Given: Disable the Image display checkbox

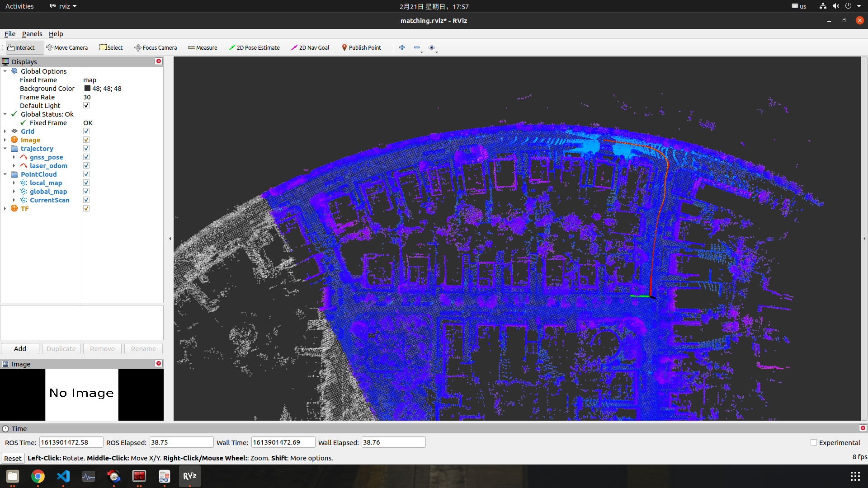Looking at the screenshot, I should point(86,140).
